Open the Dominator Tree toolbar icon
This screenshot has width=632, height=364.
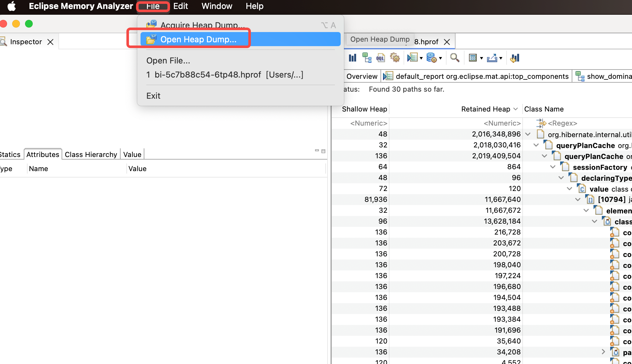pos(367,58)
